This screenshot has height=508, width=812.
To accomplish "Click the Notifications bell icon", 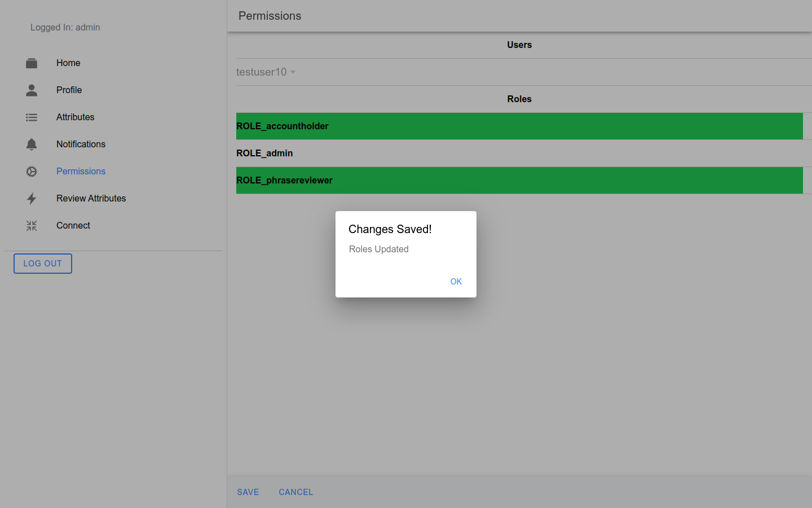I will 32,144.
